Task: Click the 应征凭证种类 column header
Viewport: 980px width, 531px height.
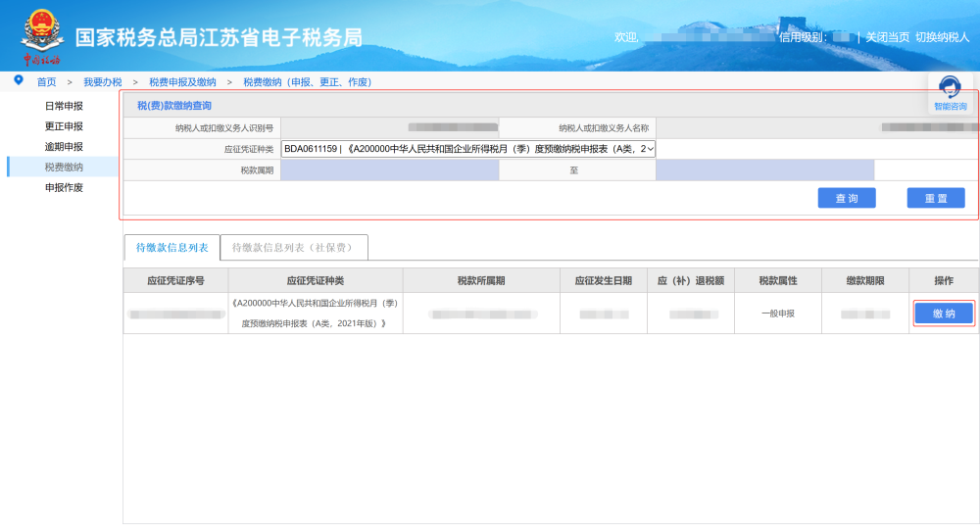Action: coord(316,280)
